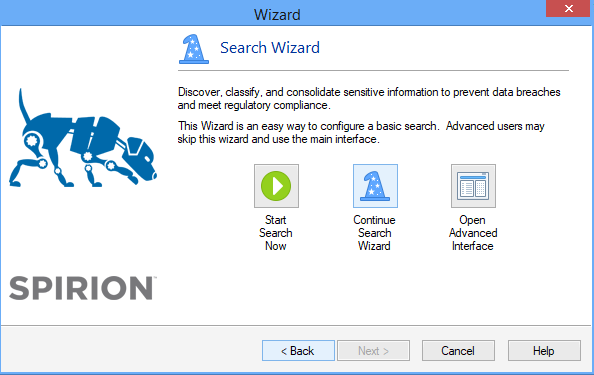594x375 pixels.
Task: Click the "Continue Search Wizard" text label
Action: 374,233
